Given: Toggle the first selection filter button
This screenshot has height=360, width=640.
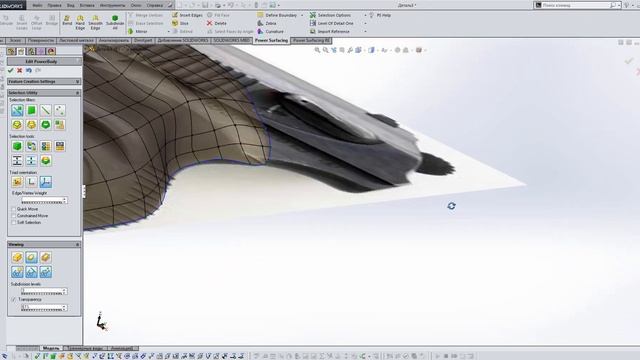Looking at the screenshot, I should (x=17, y=110).
